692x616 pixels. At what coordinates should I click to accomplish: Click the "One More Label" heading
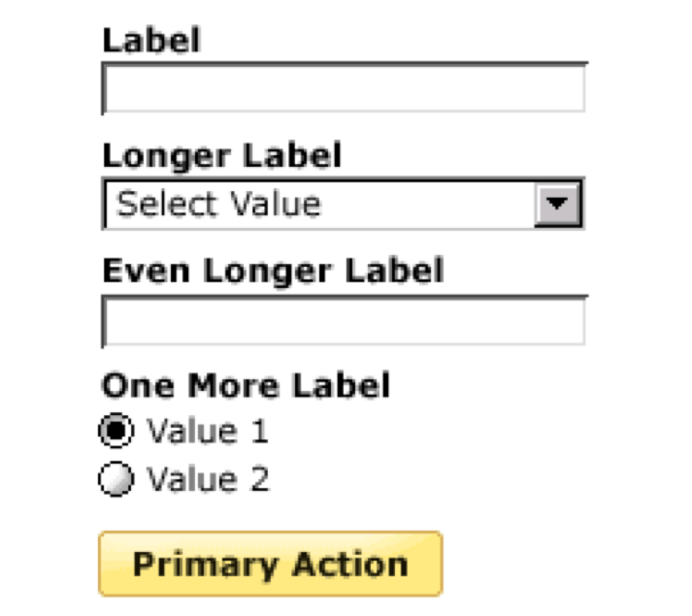tap(246, 385)
